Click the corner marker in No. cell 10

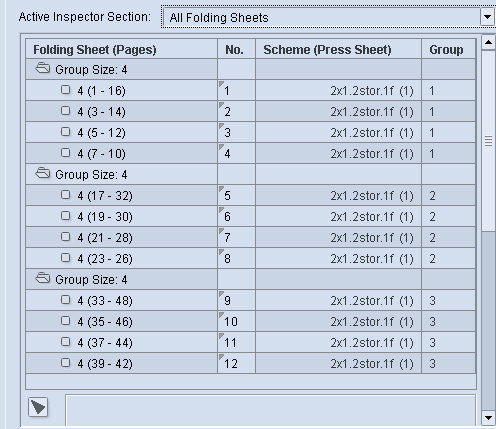tap(221, 315)
